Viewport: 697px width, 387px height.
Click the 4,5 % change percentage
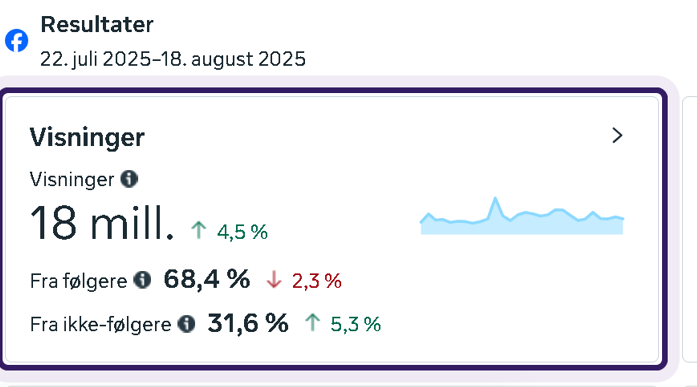[x=242, y=232]
